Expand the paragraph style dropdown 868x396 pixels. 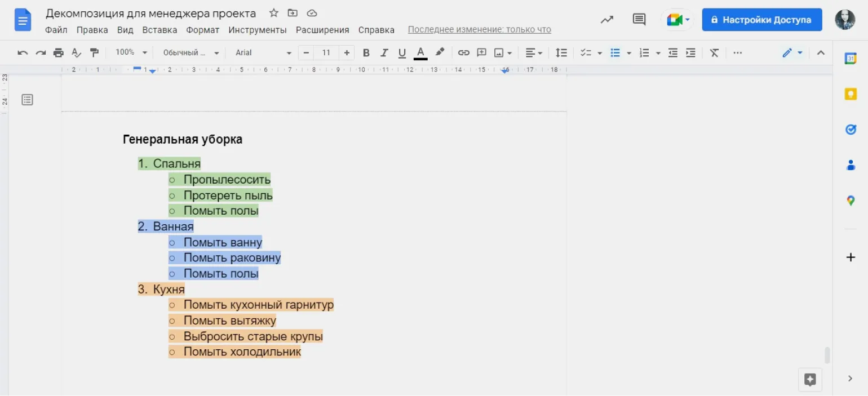191,53
